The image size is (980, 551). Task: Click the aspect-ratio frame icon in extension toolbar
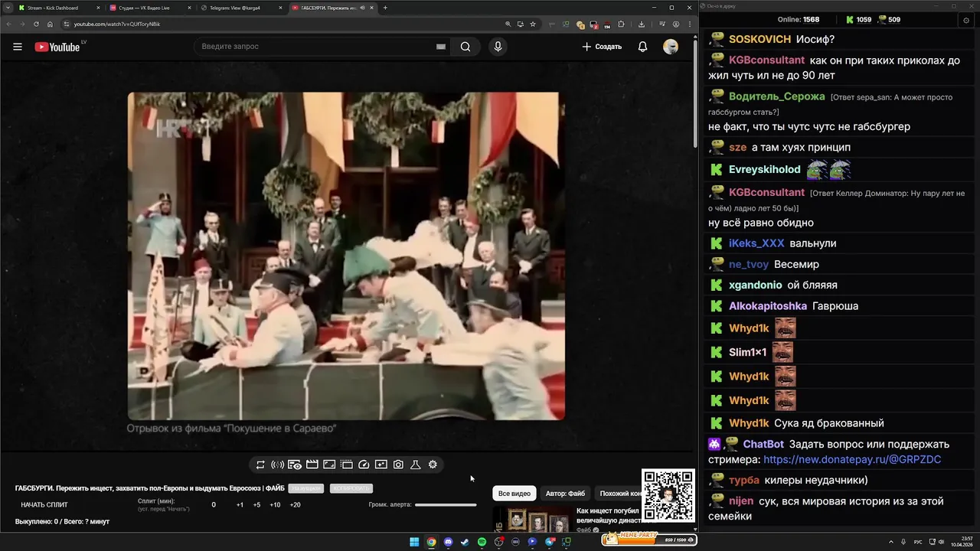click(329, 465)
